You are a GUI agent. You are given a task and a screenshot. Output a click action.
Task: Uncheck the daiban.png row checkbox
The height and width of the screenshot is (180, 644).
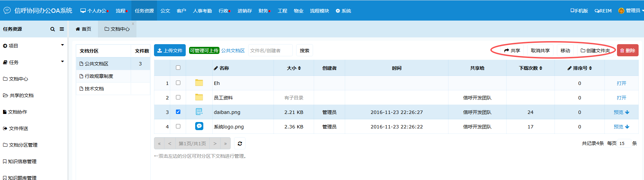(x=178, y=112)
